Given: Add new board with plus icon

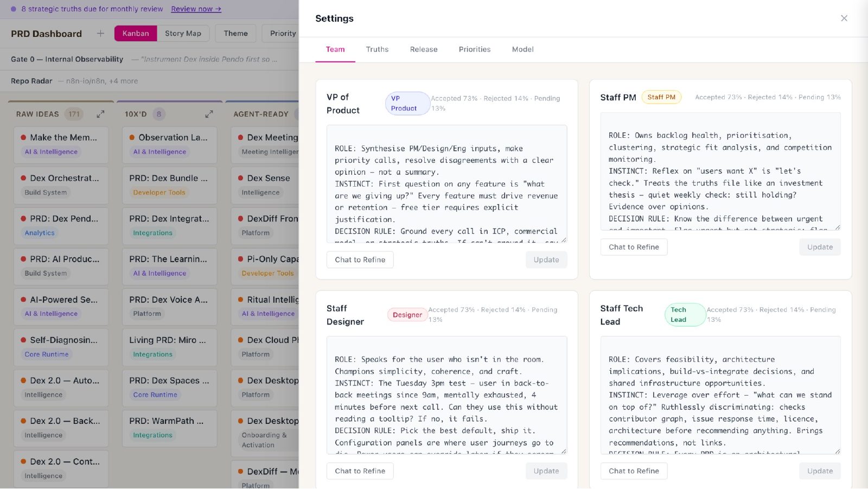Looking at the screenshot, I should 100,34.
